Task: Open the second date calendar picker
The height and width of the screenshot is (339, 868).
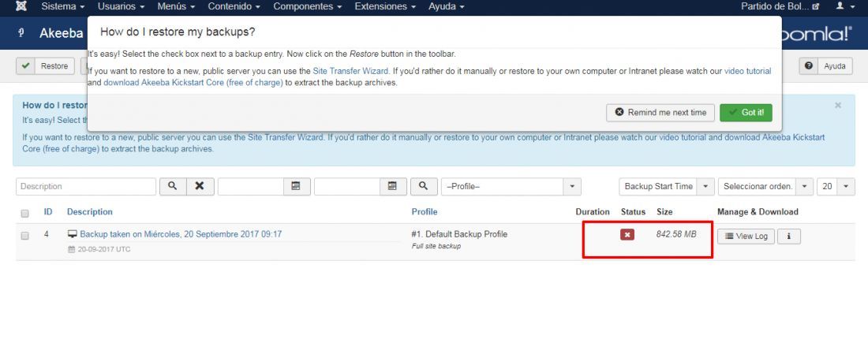Action: tap(392, 186)
